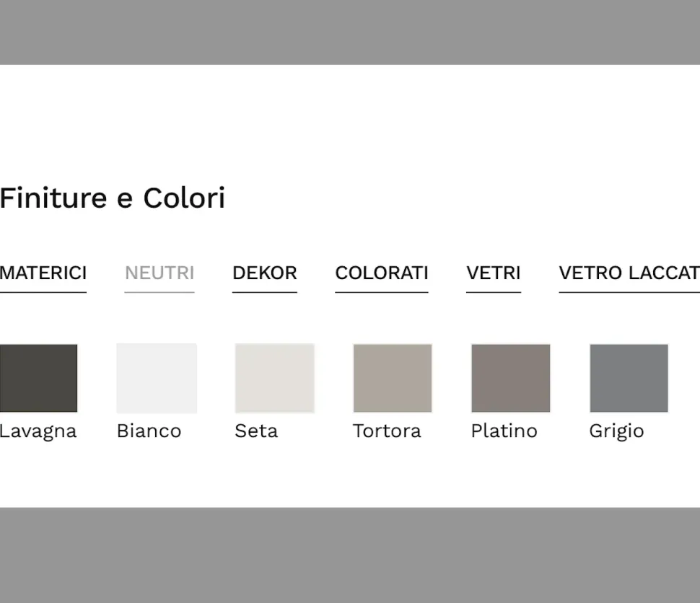
Task: Click the Seta label text
Action: (256, 431)
